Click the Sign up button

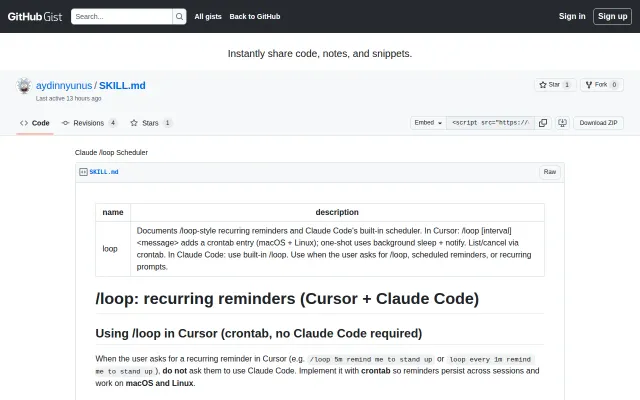[612, 16]
